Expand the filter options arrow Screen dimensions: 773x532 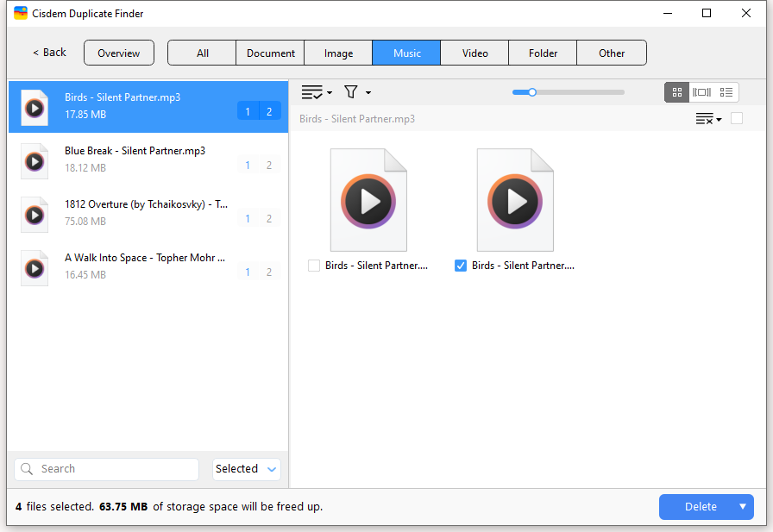pos(368,93)
